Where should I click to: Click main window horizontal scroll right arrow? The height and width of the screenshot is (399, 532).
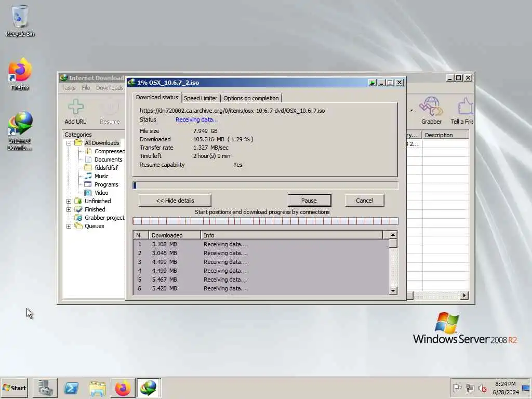464,296
